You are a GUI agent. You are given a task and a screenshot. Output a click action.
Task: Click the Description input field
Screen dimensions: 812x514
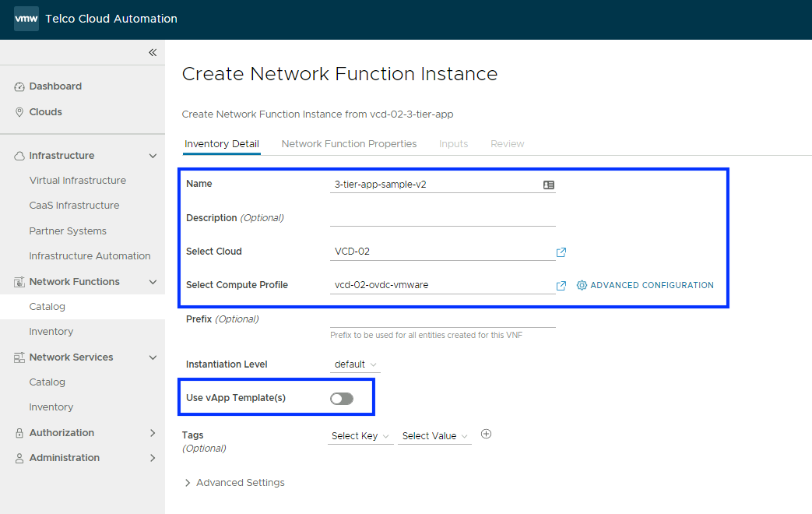(442, 218)
